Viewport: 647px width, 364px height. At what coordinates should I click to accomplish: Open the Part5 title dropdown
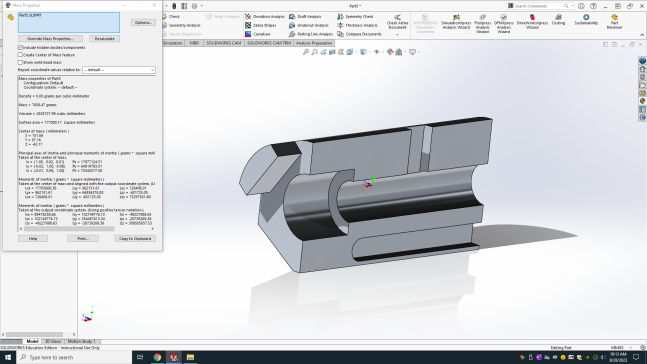coord(355,6)
